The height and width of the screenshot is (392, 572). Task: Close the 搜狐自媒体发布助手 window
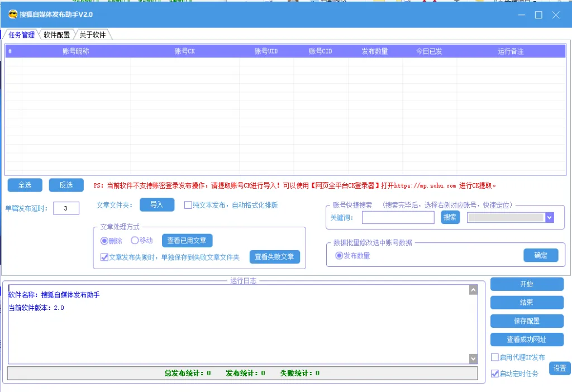click(556, 15)
